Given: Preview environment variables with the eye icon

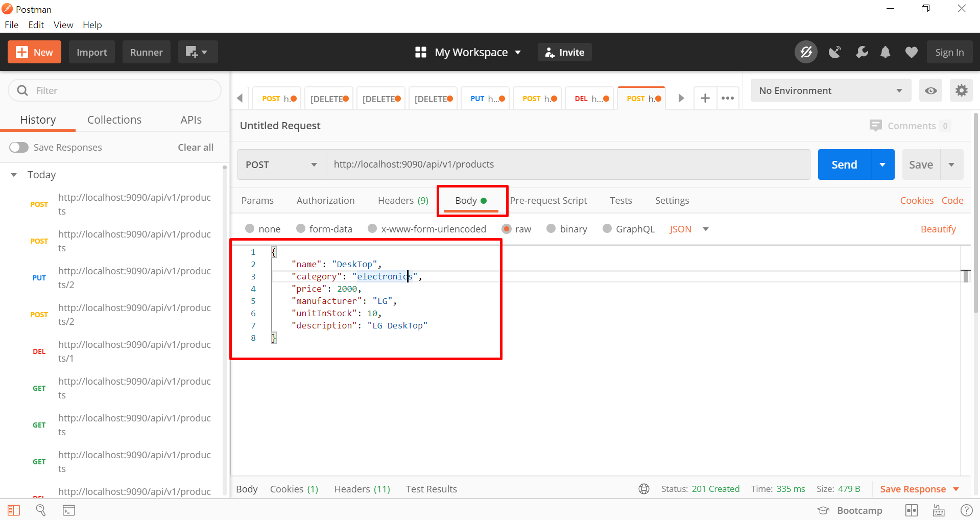Looking at the screenshot, I should click(930, 90).
